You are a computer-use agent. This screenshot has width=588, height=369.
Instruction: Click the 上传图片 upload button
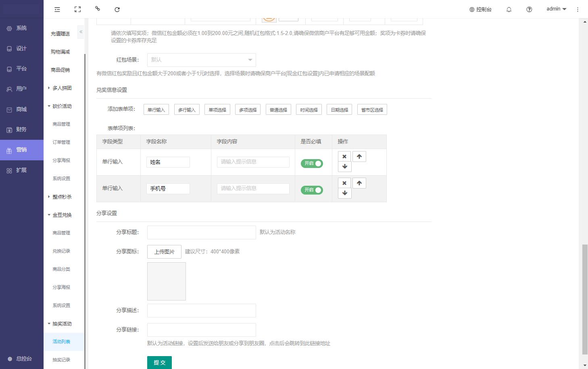[x=164, y=252]
